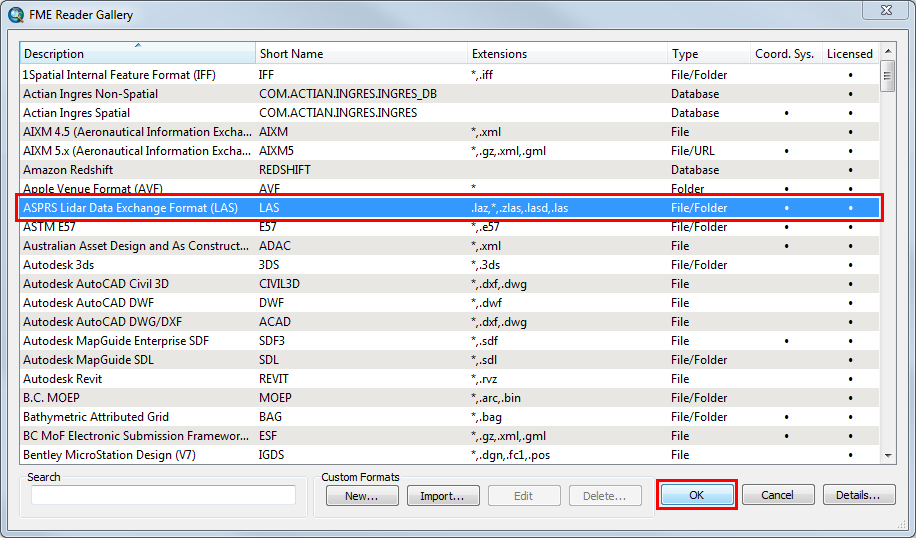Image resolution: width=916 pixels, height=538 pixels.
Task: Select Bentley MicroStation Design (V7) row
Action: [x=449, y=454]
